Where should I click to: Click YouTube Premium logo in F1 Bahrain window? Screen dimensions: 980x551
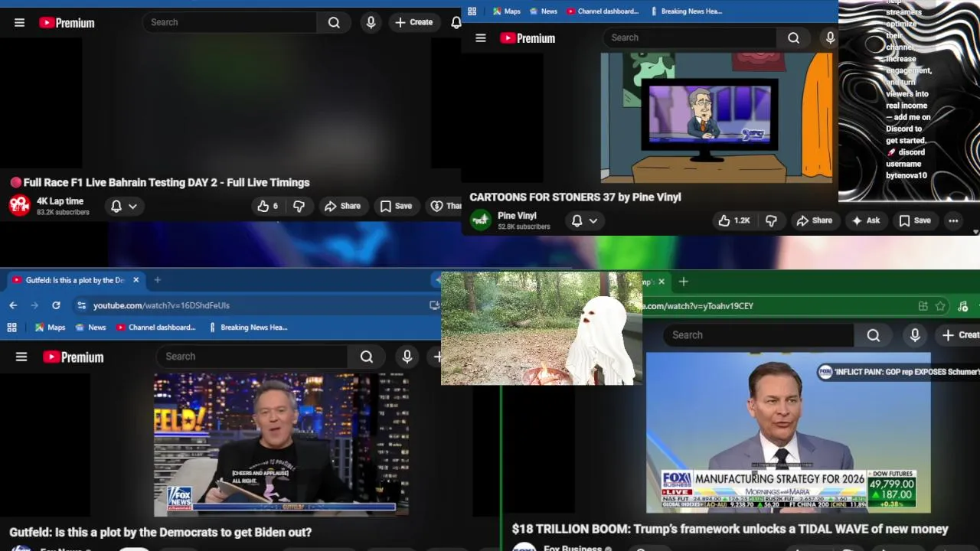point(67,23)
